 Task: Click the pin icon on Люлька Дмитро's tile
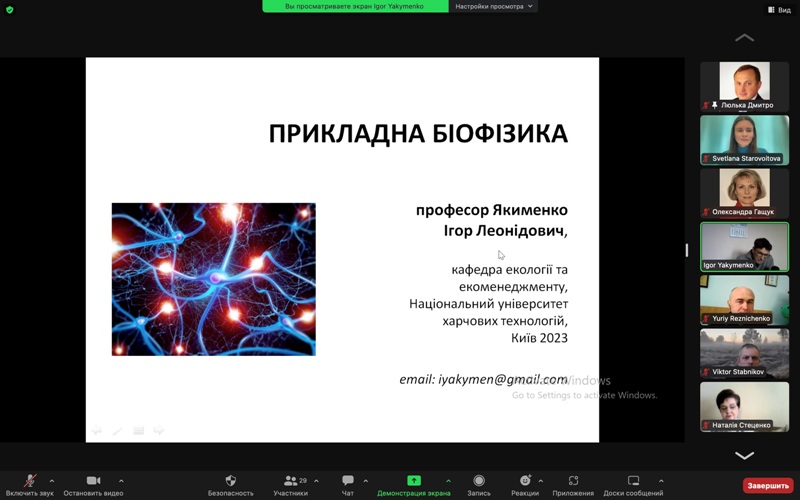(x=715, y=105)
